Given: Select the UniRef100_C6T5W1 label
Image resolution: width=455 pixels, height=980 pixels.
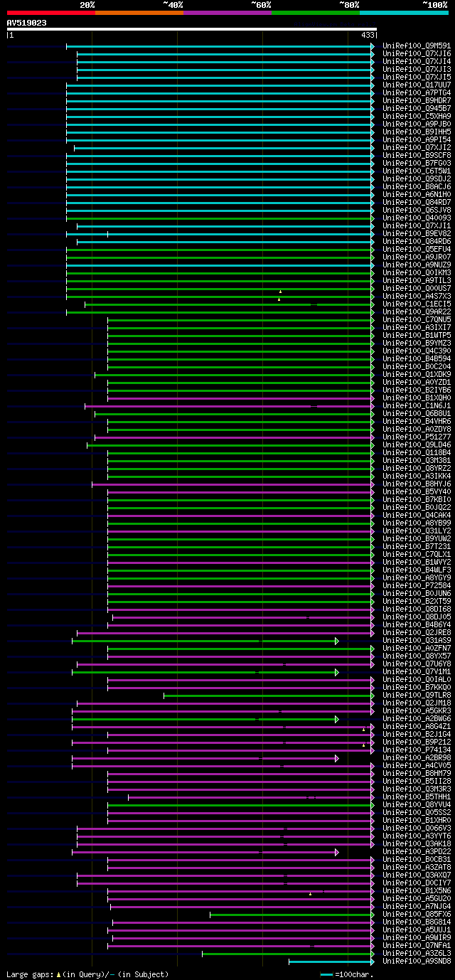Looking at the screenshot, I should click(417, 171).
